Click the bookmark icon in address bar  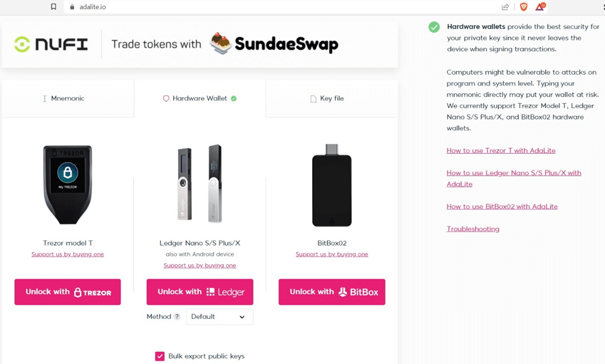pos(53,7)
